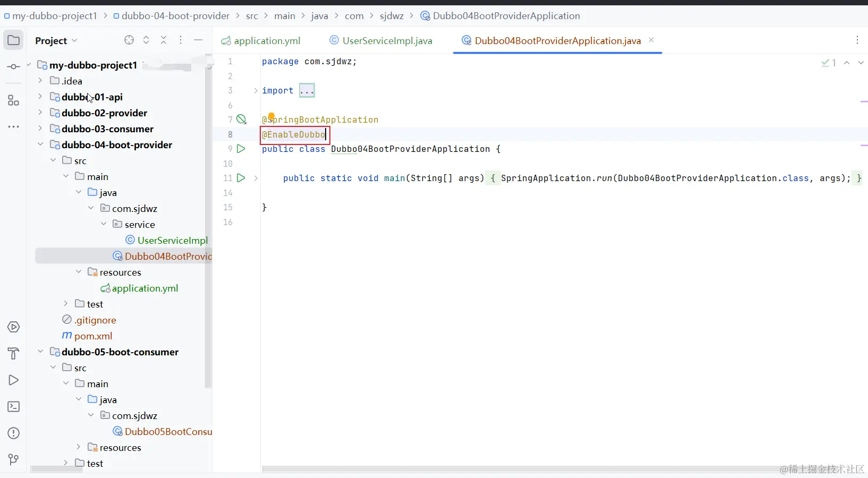Click sjdwz breadcrumb

point(392,16)
